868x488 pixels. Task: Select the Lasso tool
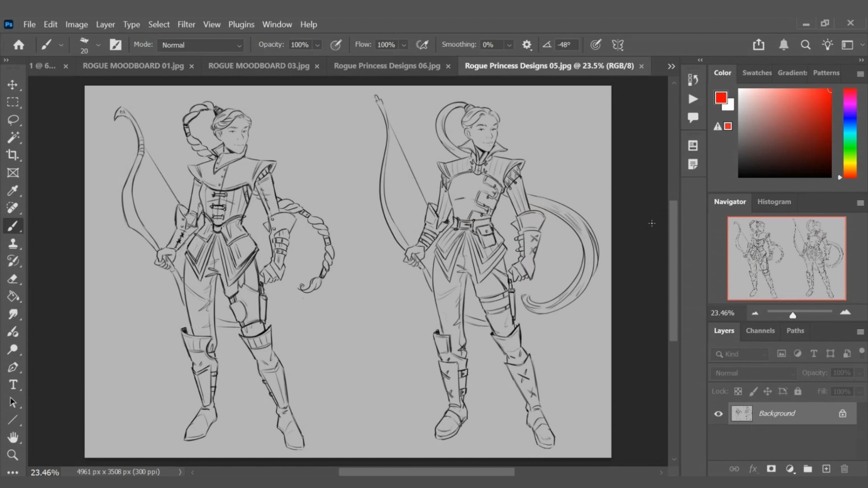(13, 120)
